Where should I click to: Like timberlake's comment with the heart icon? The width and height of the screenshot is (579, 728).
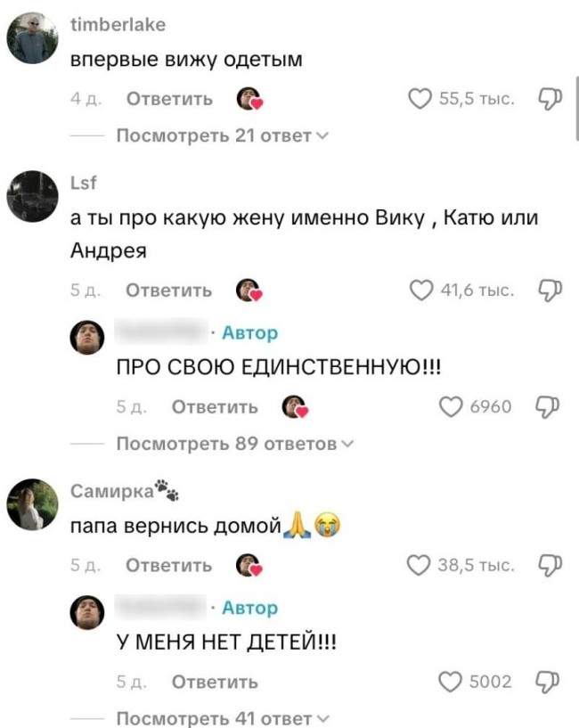point(420,99)
